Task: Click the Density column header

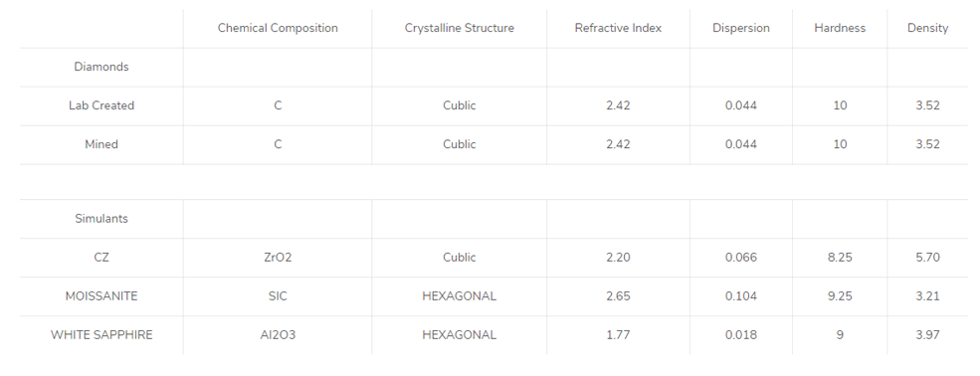Action: [927, 28]
